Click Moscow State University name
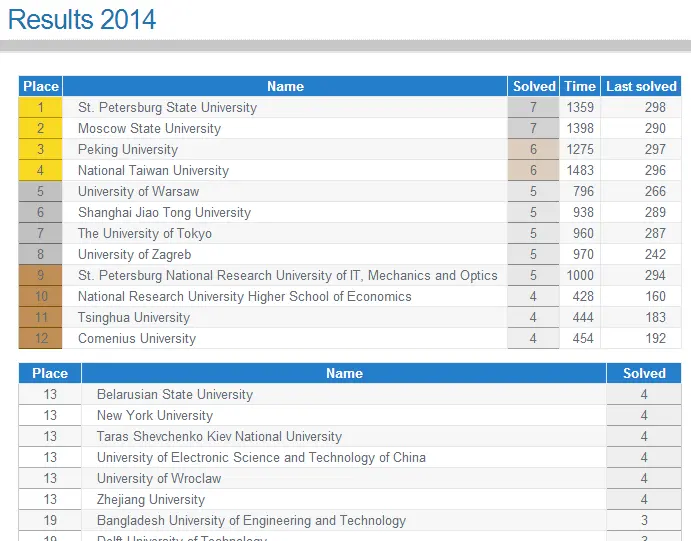This screenshot has width=691, height=541. click(149, 128)
